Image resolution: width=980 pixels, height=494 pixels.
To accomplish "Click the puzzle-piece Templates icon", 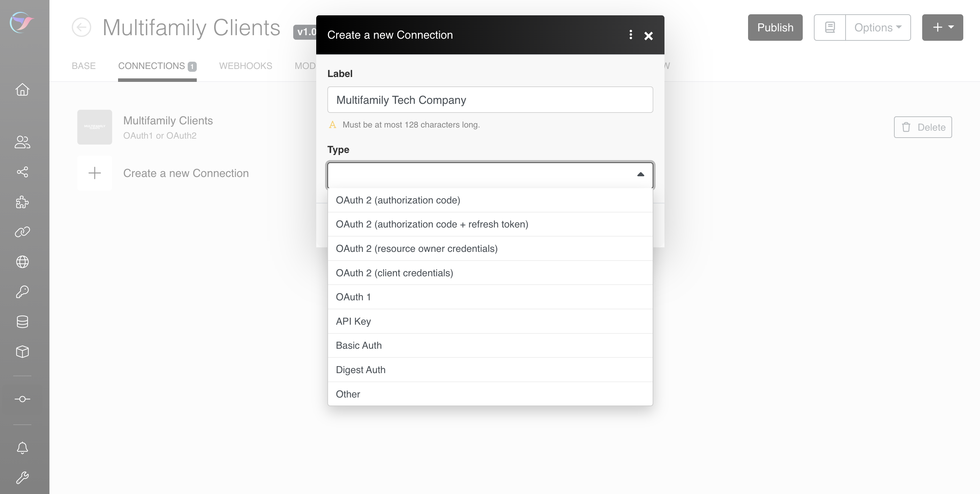I will pos(22,202).
